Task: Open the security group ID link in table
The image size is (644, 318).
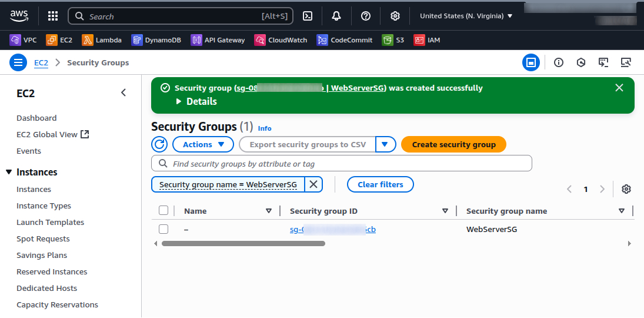Action: coord(333,230)
